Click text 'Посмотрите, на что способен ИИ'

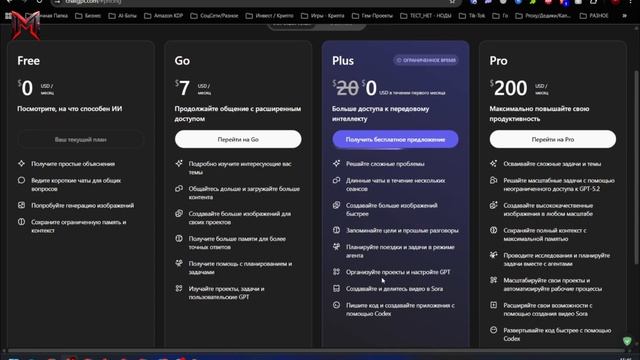click(69, 109)
